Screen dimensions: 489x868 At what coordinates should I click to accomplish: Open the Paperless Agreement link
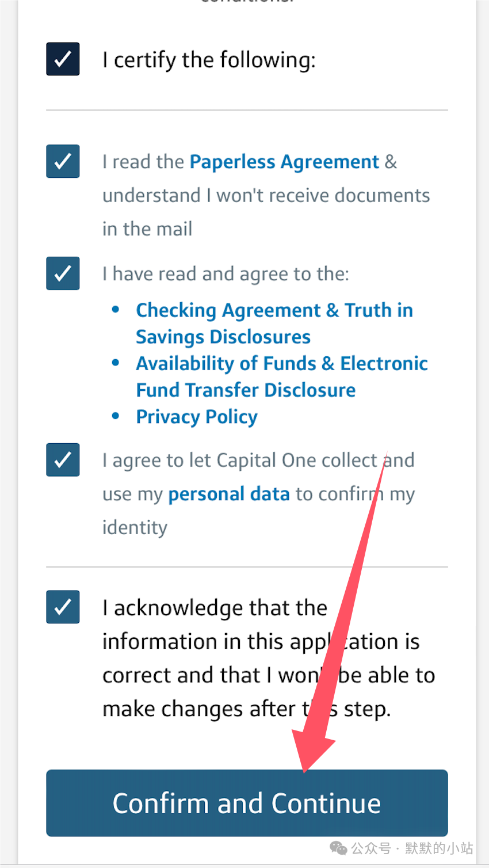click(284, 162)
